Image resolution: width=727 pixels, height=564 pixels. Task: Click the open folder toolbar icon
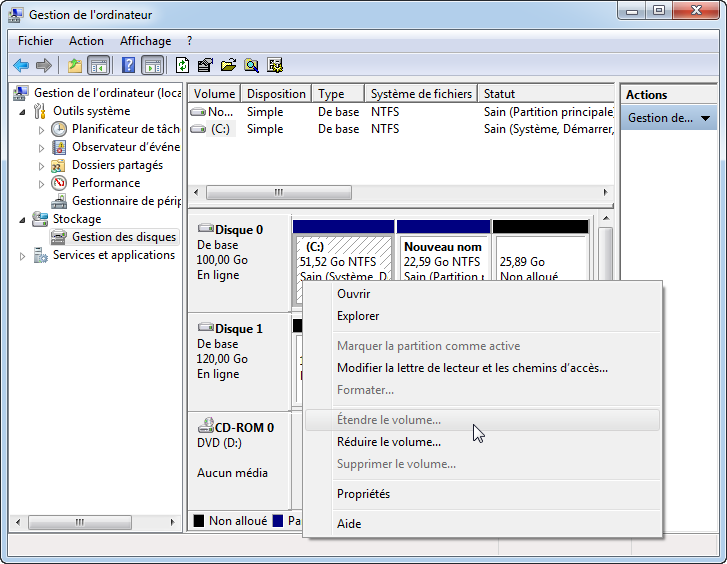click(228, 66)
